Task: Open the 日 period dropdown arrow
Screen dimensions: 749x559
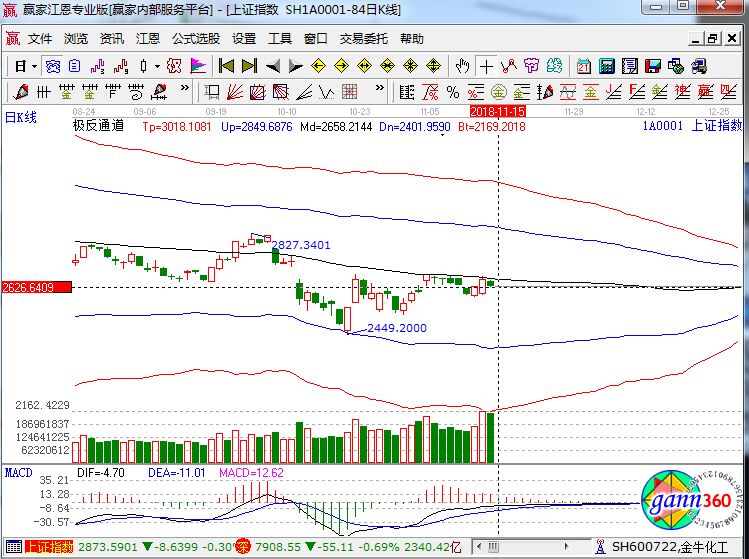Action: [33, 66]
